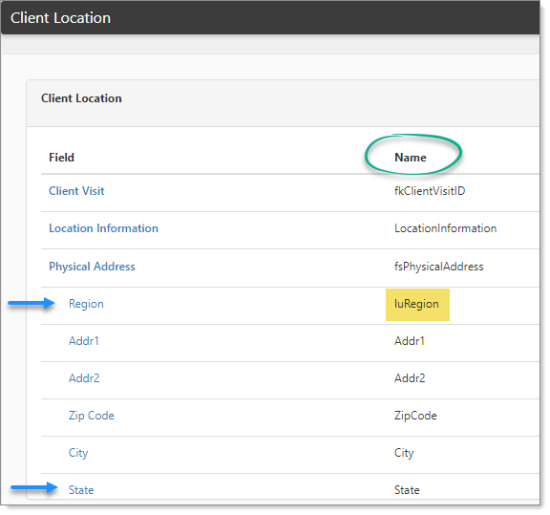
Task: Open the Addr2 field link
Action: tap(84, 378)
